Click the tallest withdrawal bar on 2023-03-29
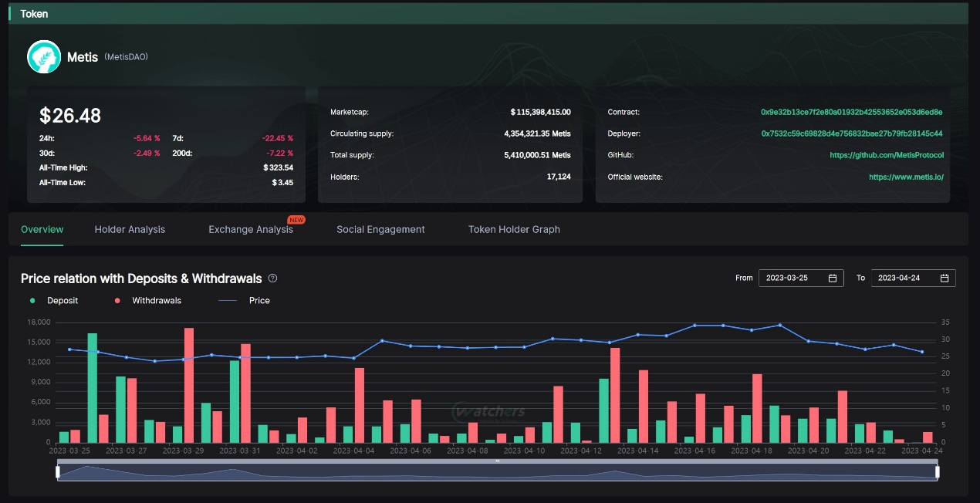The image size is (980, 503). (x=189, y=386)
